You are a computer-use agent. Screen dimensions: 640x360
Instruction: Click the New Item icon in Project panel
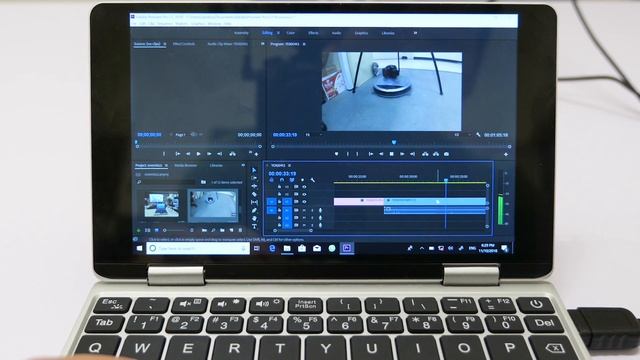point(231,231)
